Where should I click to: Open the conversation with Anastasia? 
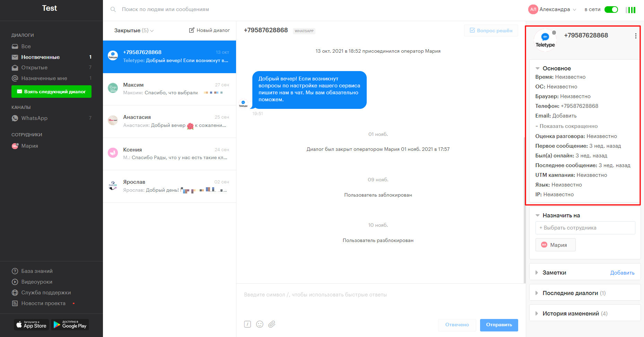[x=169, y=121]
